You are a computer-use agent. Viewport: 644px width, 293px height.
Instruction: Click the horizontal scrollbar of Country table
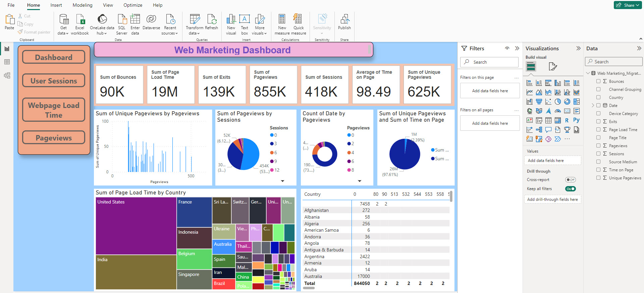pyautogui.click(x=309, y=288)
